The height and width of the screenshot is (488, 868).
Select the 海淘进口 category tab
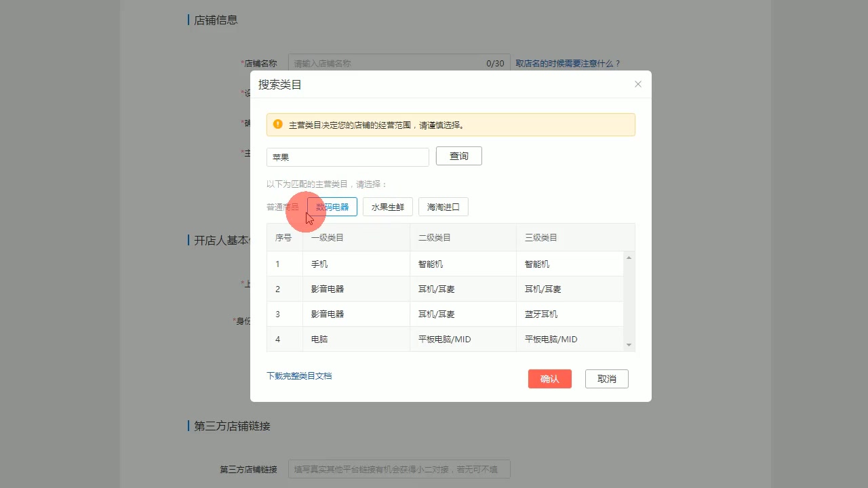(443, 207)
